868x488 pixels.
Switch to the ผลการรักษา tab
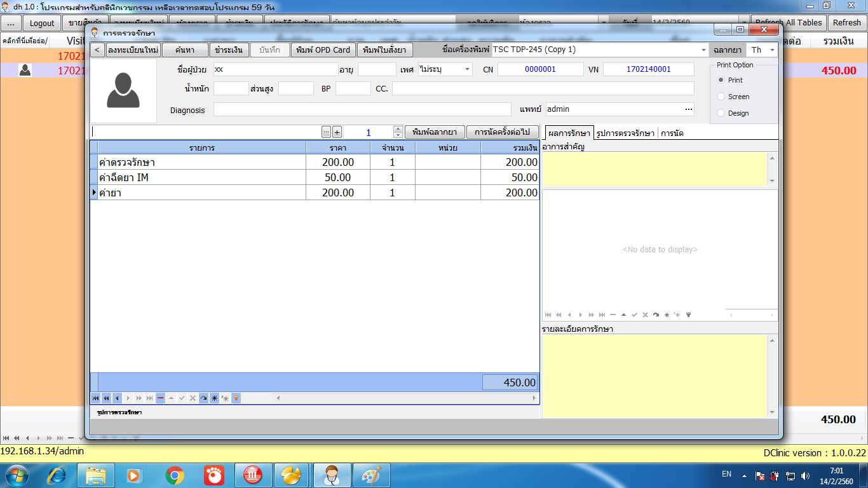tap(569, 133)
